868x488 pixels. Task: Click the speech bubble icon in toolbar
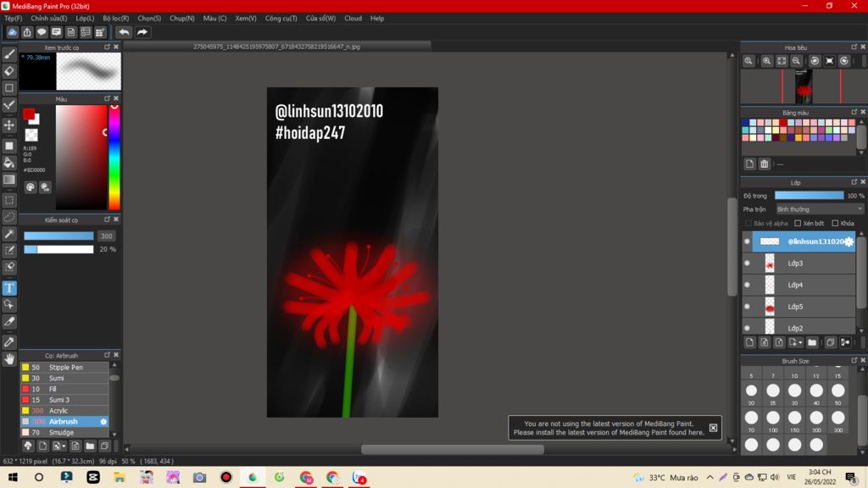[x=42, y=32]
